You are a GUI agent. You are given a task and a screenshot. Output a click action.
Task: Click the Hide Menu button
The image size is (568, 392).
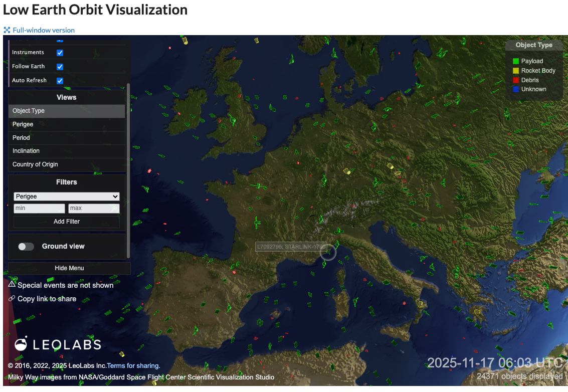point(69,268)
